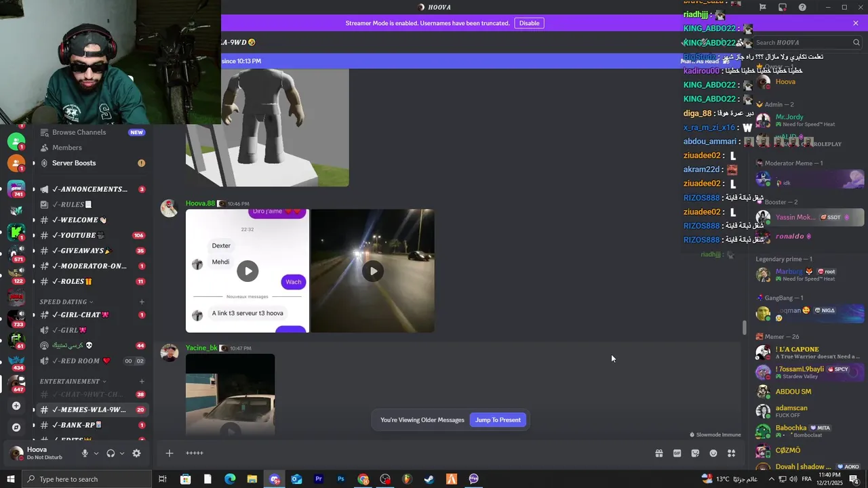Disable Streamer Mode button
Screen dimensions: 868x488
click(x=529, y=23)
